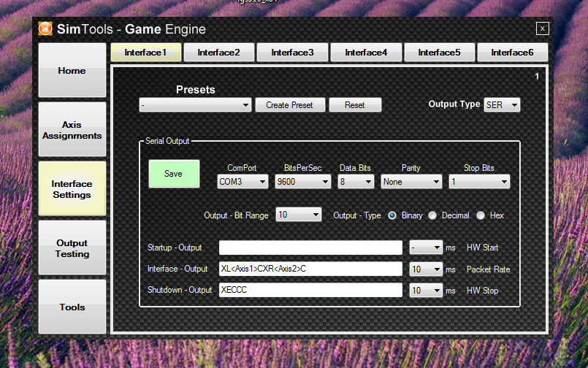Select Interface Settings in sidebar
This screenshot has height=368, width=588.
(72, 189)
